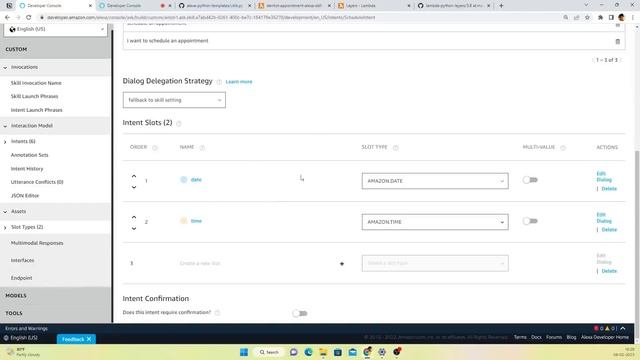640x360 pixels.
Task: Collapse the Invocations section
Action: (x=5, y=67)
